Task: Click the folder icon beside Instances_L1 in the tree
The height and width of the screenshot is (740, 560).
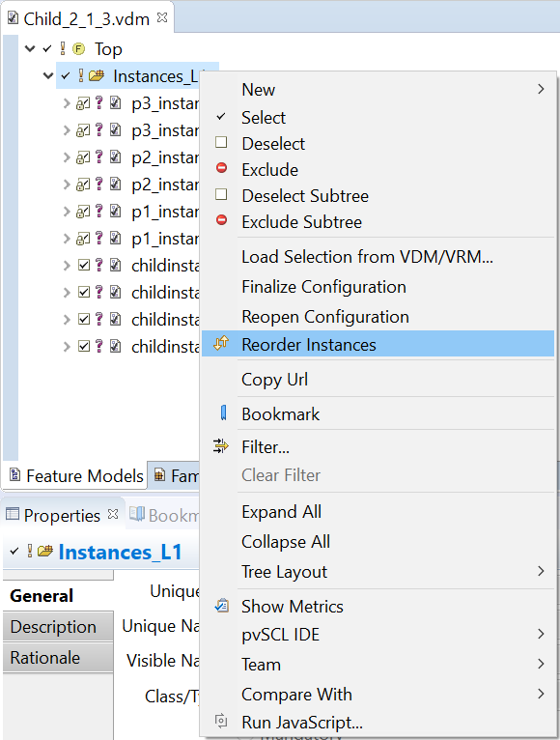Action: coord(97,75)
